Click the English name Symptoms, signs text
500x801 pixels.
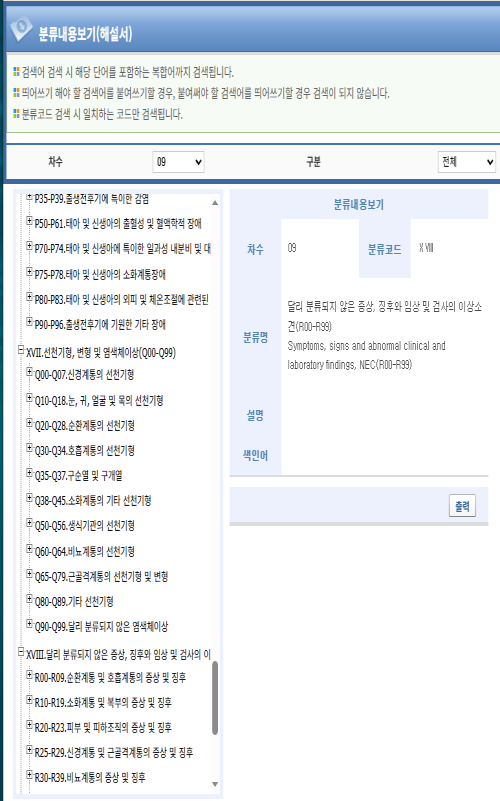pos(366,355)
